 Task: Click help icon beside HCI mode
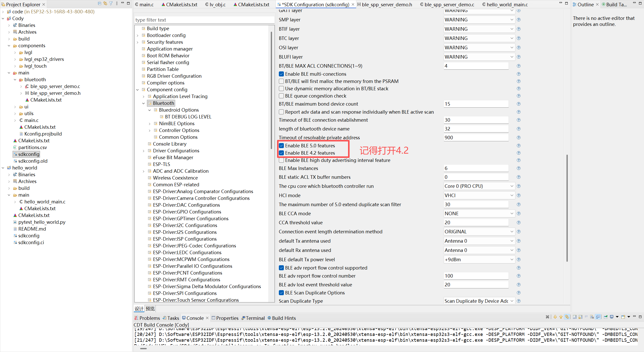click(x=519, y=195)
